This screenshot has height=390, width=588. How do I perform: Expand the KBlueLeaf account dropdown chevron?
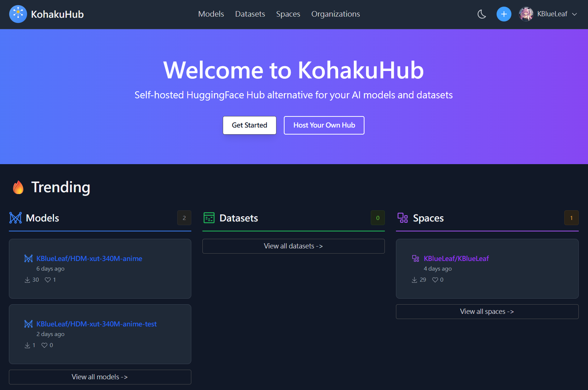pos(574,14)
